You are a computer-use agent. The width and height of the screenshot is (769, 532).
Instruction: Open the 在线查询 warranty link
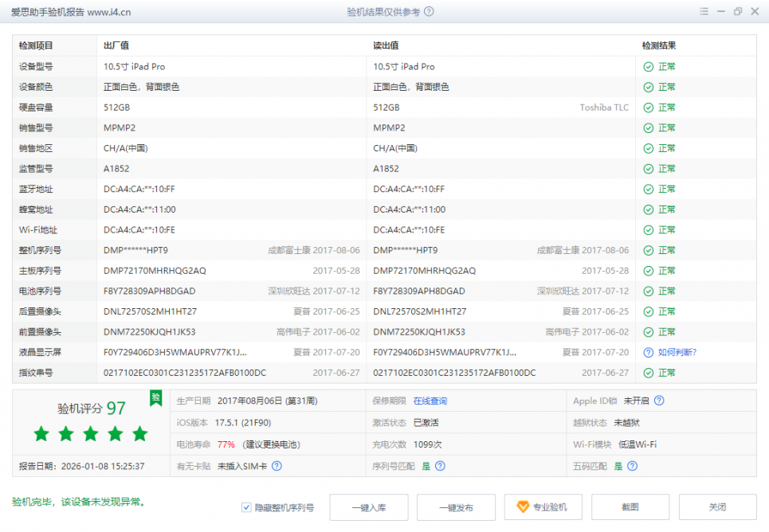(x=430, y=401)
